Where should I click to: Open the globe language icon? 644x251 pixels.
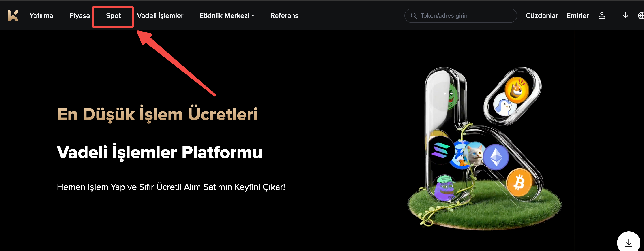pos(641,15)
